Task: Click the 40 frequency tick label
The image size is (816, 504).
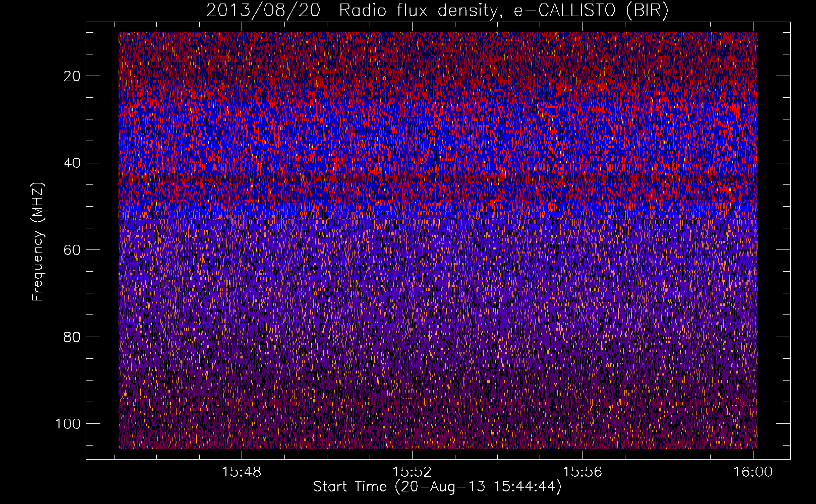Action: click(x=73, y=163)
